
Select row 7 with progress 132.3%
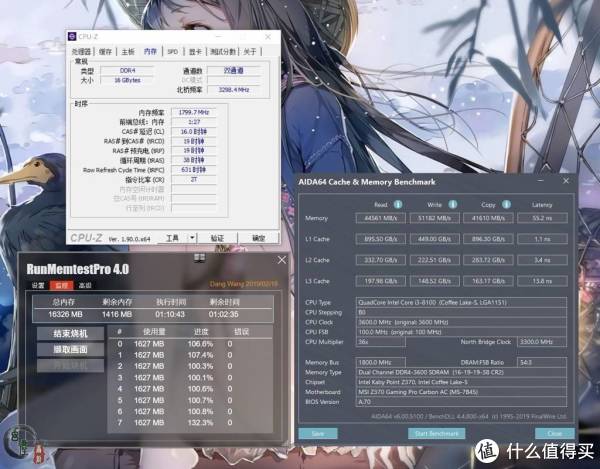[190, 423]
